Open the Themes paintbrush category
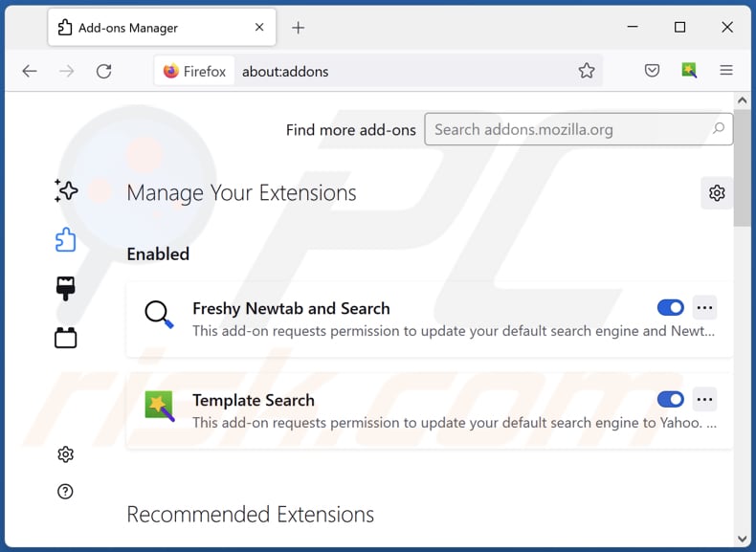The image size is (756, 552). (66, 288)
